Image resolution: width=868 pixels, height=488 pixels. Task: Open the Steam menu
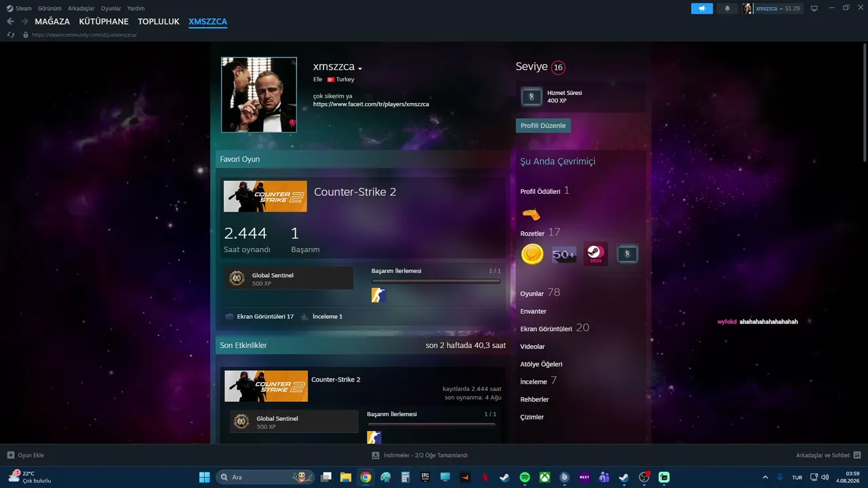pyautogui.click(x=19, y=8)
